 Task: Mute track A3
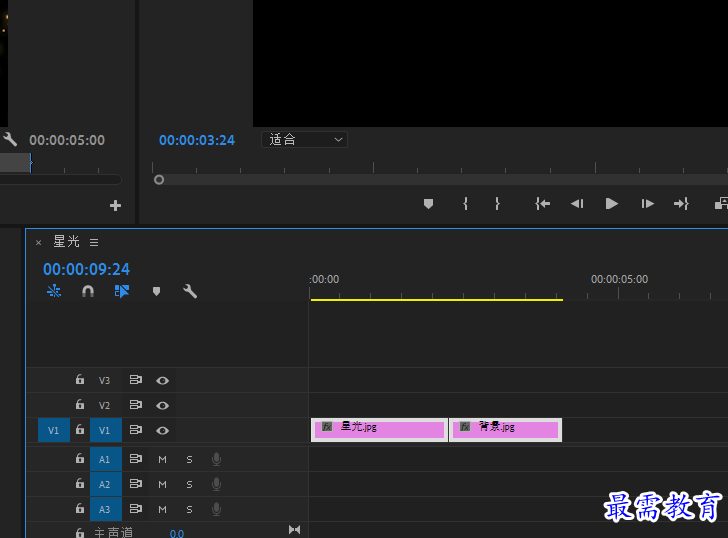[162, 510]
